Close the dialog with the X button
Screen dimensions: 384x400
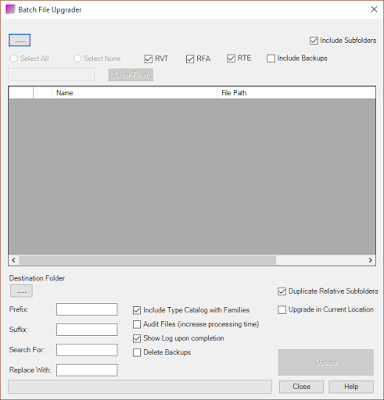[374, 9]
